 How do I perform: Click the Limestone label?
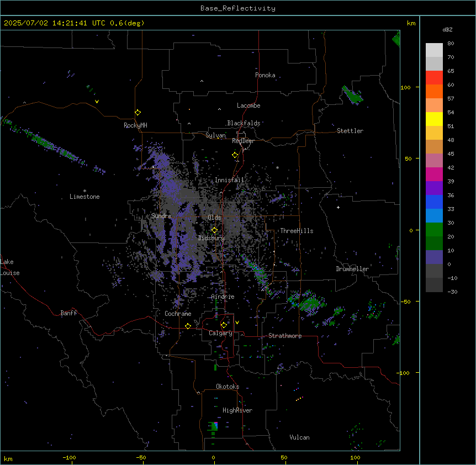pos(84,197)
